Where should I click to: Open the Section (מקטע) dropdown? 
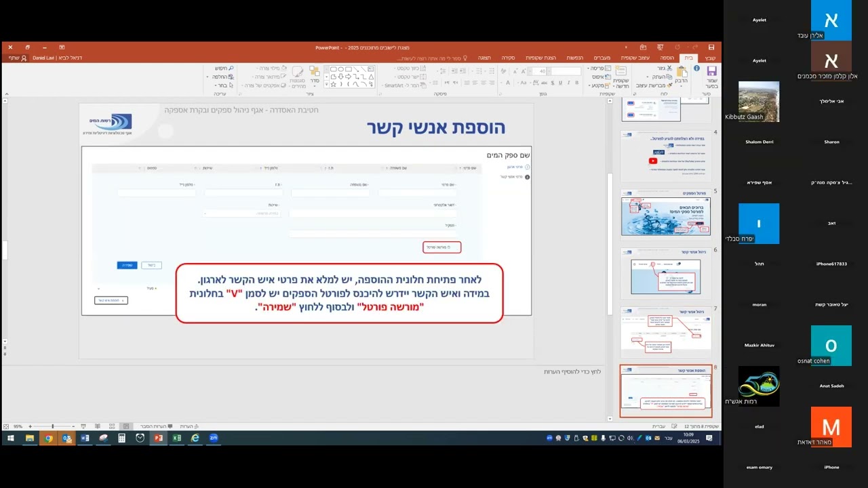(x=599, y=85)
